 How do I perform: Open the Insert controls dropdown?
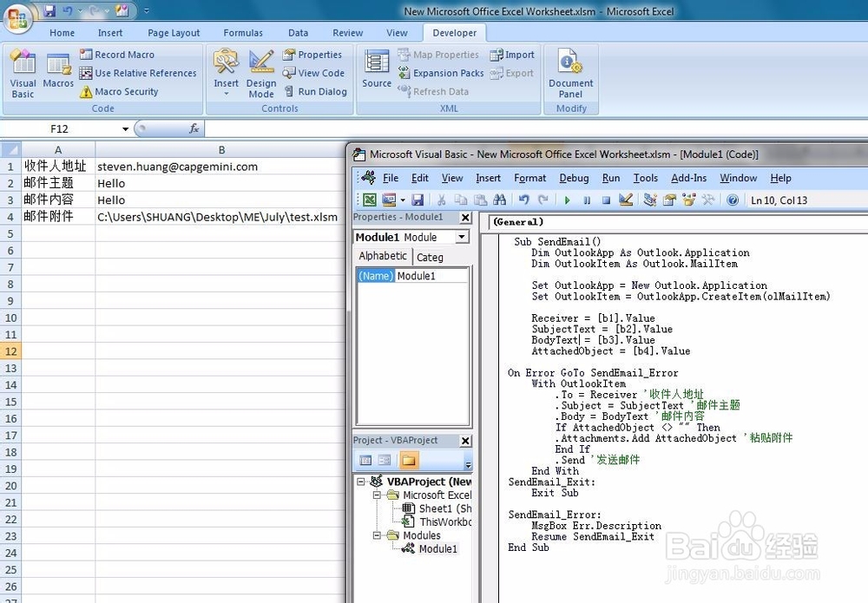pos(226,73)
